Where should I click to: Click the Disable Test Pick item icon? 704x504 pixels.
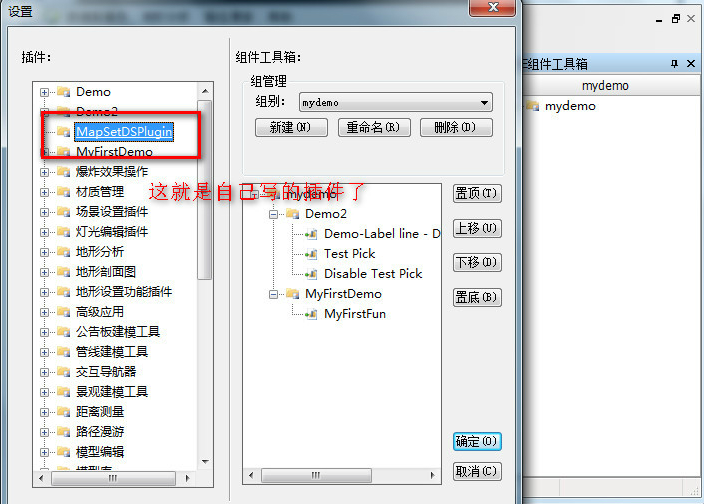(311, 274)
